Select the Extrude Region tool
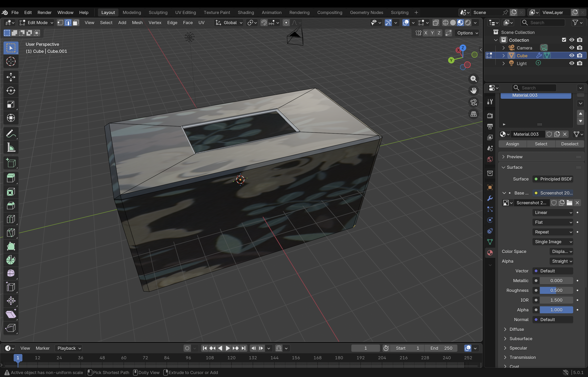The width and height of the screenshot is (588, 377). click(x=11, y=178)
